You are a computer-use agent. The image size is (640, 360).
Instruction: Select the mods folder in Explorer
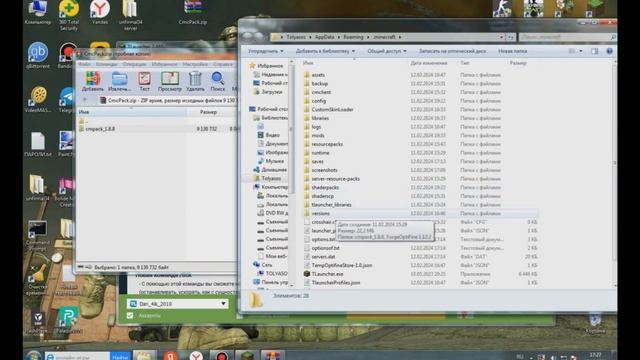pos(318,136)
